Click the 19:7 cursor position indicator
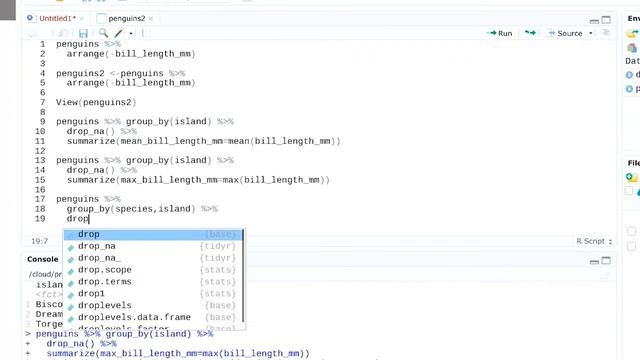Image resolution: width=640 pixels, height=360 pixels. click(x=40, y=241)
